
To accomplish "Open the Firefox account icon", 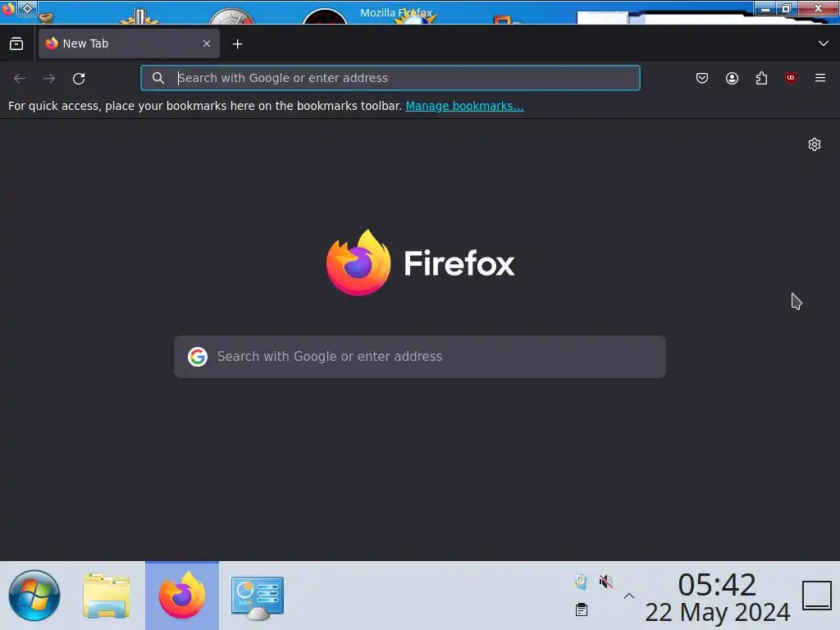I will point(732,78).
